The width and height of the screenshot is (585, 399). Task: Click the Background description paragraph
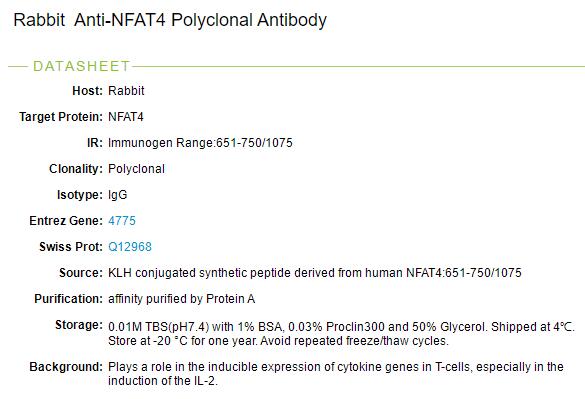pos(336,374)
